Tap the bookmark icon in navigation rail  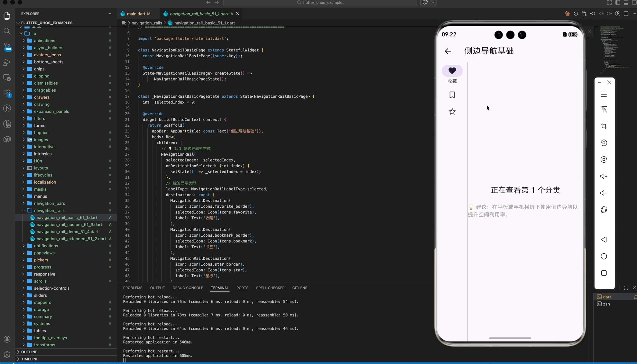[x=452, y=95]
